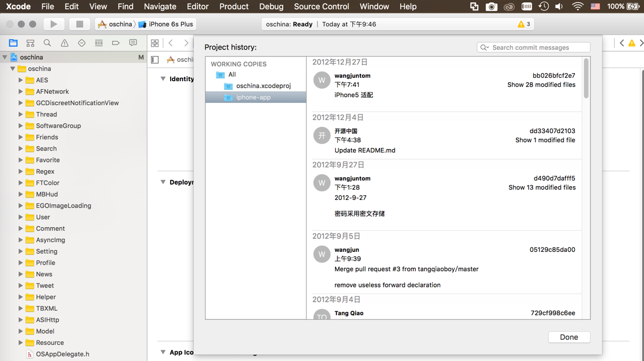Image resolution: width=644 pixels, height=361 pixels.
Task: Open the Debug navigator icon
Action: pyautogui.click(x=99, y=43)
